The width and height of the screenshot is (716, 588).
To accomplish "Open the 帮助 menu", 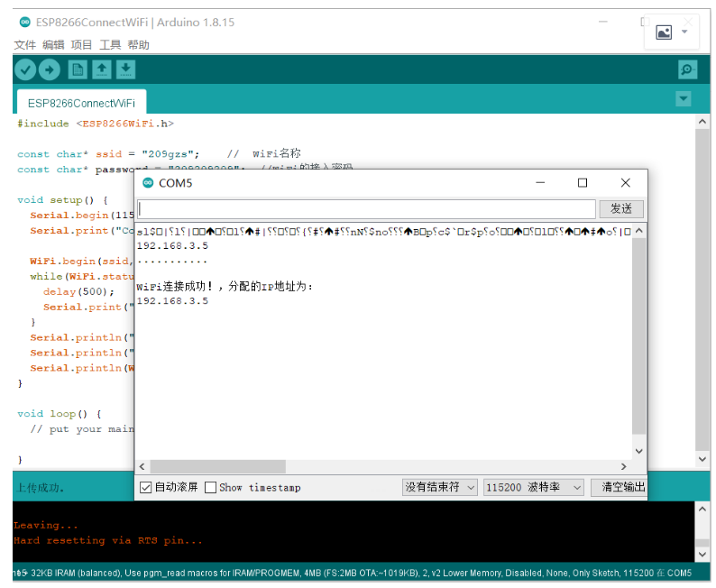I will coord(138,45).
